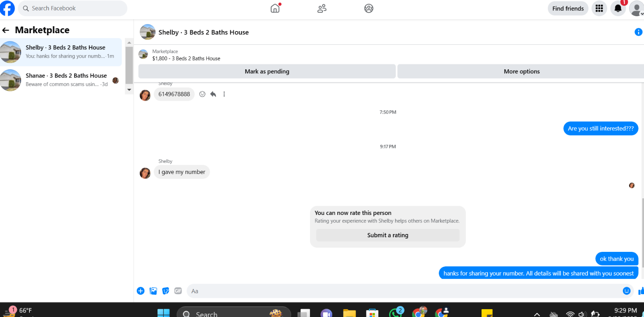Open the Wi-Fi network icon in system tray
This screenshot has width=644, height=317.
570,314
